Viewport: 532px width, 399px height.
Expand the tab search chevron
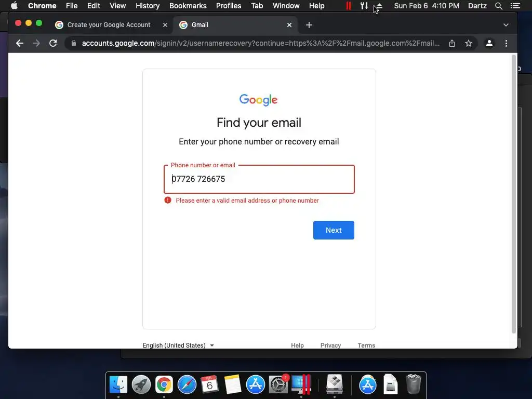506,25
